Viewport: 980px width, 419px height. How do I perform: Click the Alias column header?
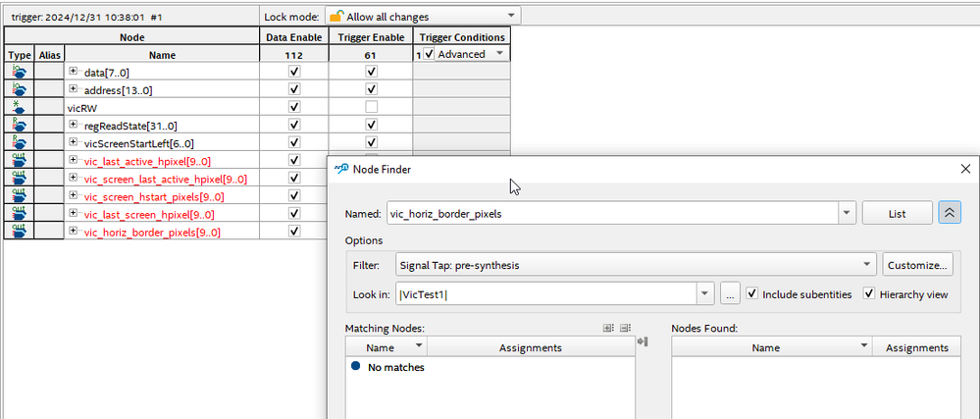(x=49, y=54)
